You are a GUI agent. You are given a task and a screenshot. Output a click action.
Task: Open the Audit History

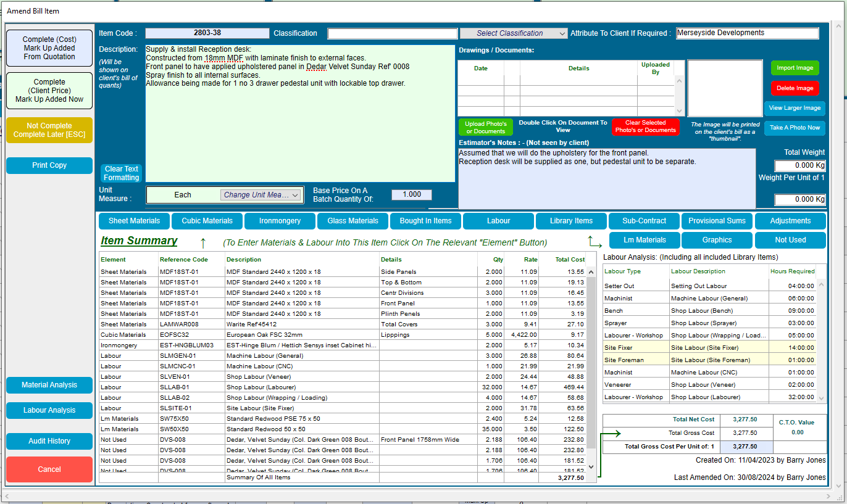pos(49,440)
